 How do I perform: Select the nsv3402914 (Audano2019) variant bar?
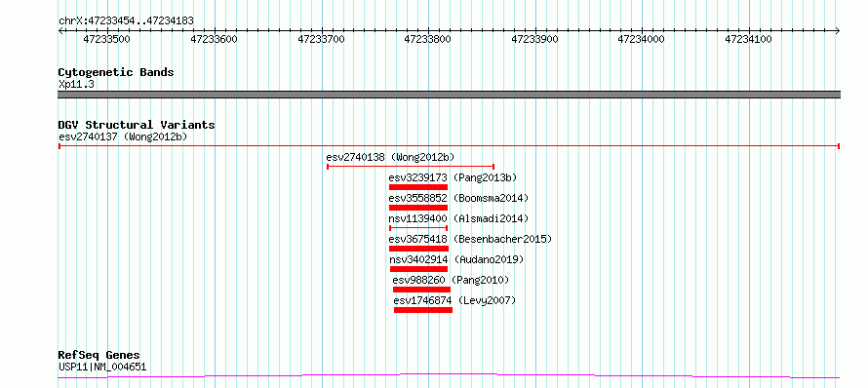[418, 269]
